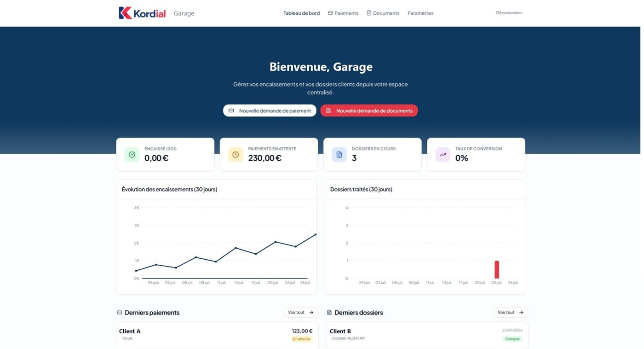644x349 pixels.
Task: Click the card icon beside Derniers paiements heading
Action: pyautogui.click(x=120, y=313)
